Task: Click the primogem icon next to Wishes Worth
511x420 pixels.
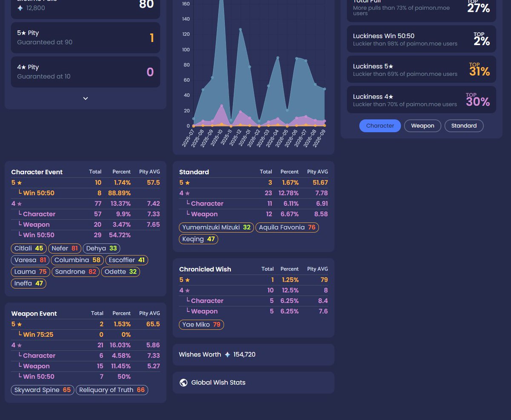Action: click(x=227, y=354)
